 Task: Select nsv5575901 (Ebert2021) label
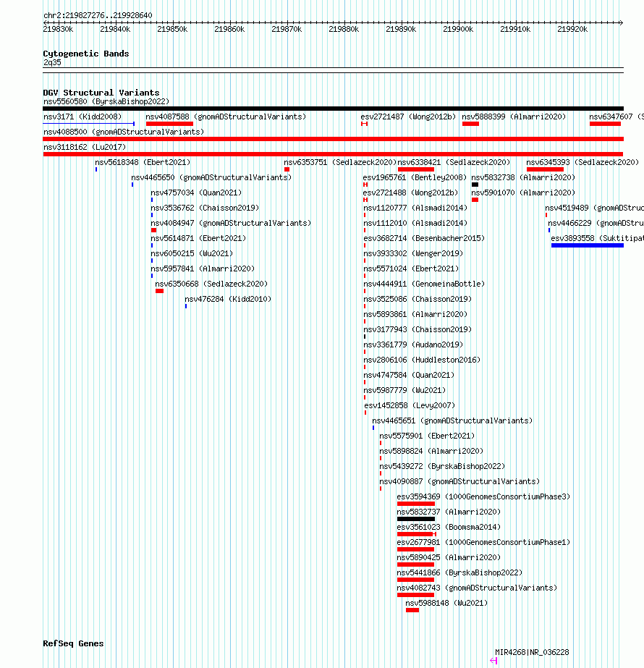click(427, 436)
